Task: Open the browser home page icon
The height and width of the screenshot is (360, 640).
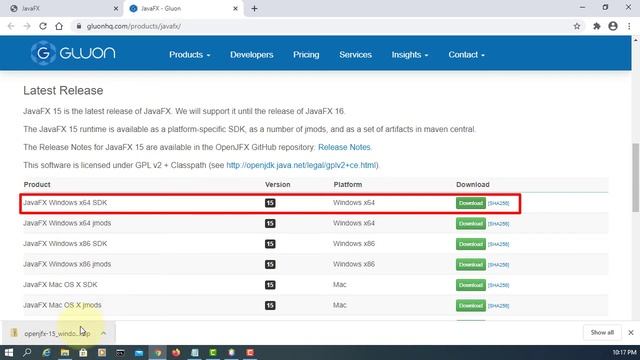Action: (x=59, y=26)
